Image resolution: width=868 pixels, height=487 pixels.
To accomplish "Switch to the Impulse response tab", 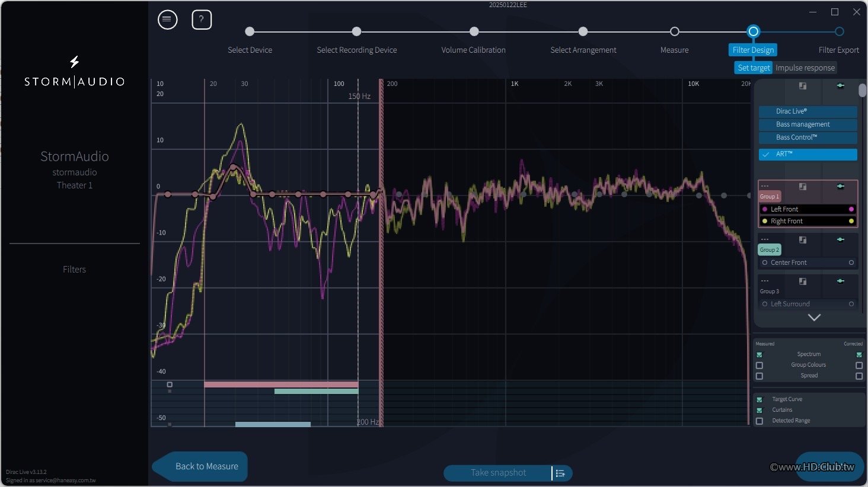I will (805, 68).
